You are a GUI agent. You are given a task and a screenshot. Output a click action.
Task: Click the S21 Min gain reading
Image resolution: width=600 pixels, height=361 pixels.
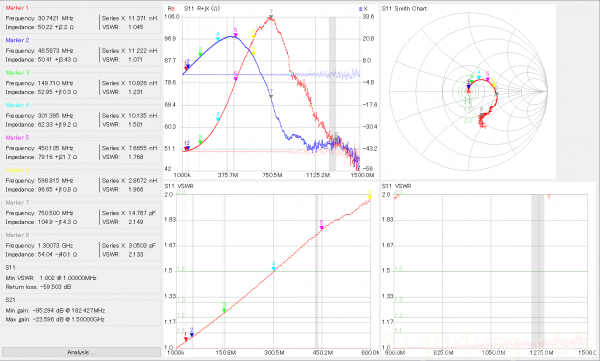55,310
